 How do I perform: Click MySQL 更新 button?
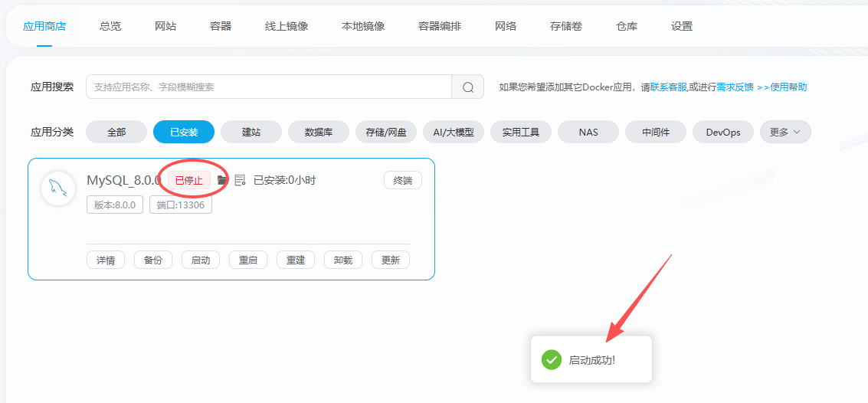tap(391, 260)
